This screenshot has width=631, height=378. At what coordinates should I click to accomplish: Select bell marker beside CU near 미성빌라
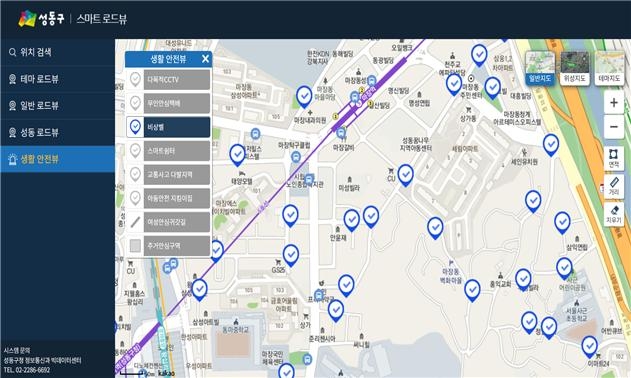click(x=405, y=176)
